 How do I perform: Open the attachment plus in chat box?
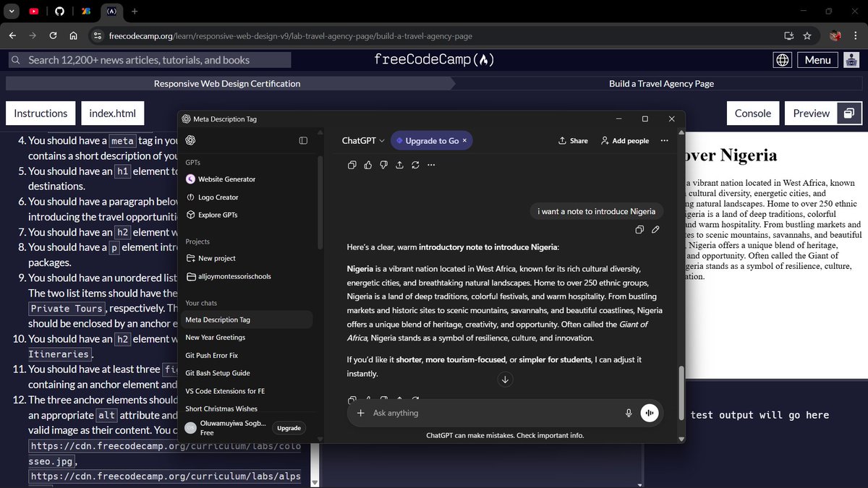pos(360,413)
